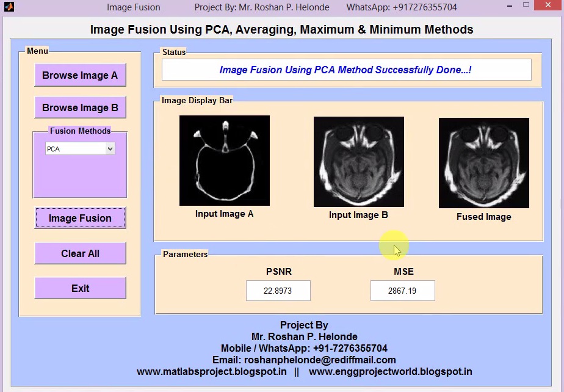
Task: Click the MSE value field
Action: click(402, 291)
